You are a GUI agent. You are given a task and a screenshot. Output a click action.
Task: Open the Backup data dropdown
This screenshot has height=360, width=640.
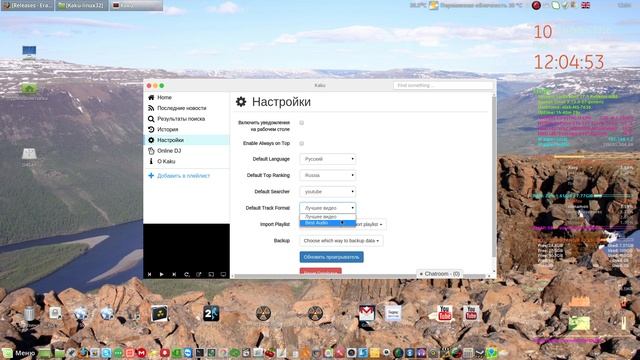(x=341, y=241)
